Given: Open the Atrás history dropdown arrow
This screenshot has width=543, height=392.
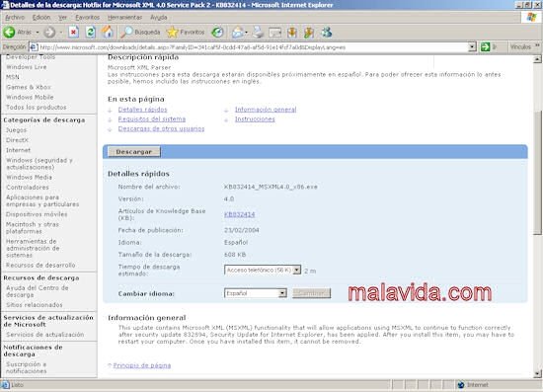Looking at the screenshot, I should (38, 33).
